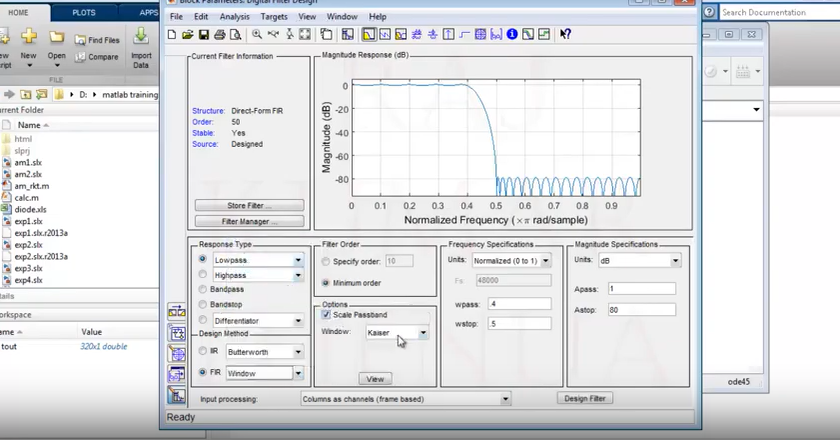Switch to MATLAB PLOTS tab

pyautogui.click(x=84, y=12)
